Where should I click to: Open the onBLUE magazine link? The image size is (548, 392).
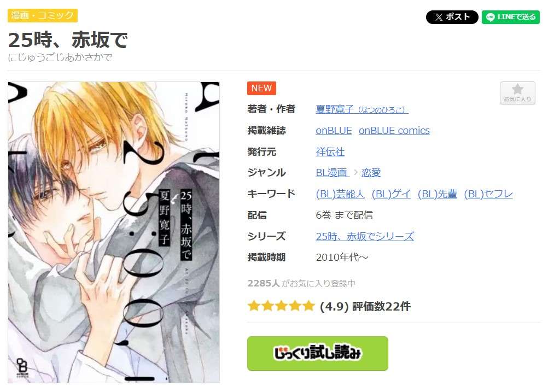pyautogui.click(x=334, y=130)
